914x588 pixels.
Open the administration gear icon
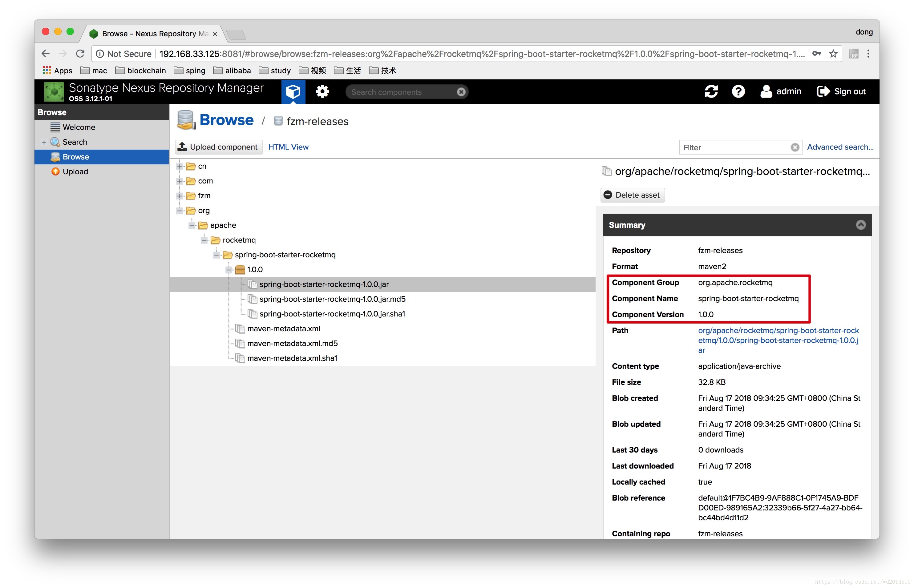[322, 92]
